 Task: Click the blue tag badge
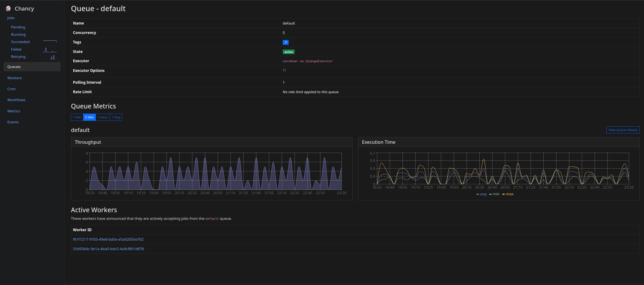tap(286, 42)
